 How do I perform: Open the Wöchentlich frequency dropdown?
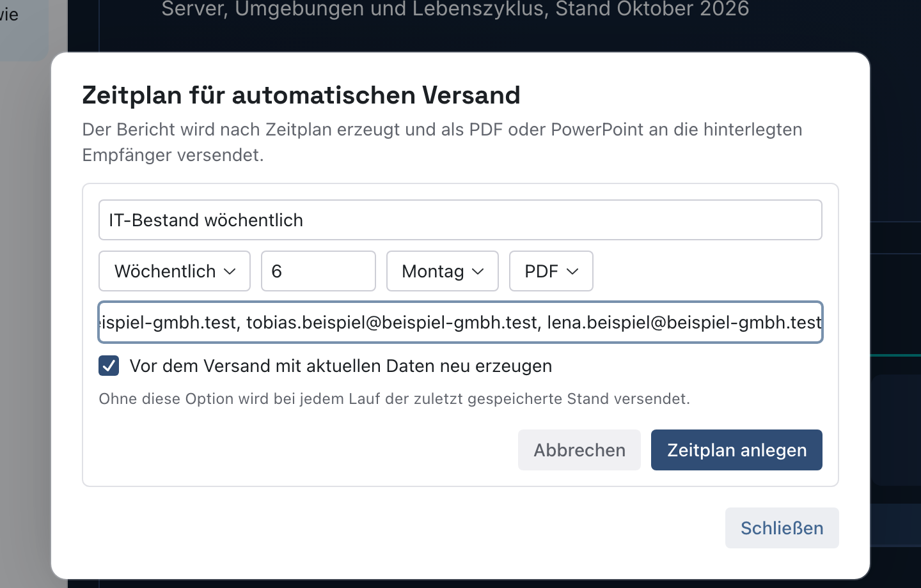pyautogui.click(x=175, y=271)
